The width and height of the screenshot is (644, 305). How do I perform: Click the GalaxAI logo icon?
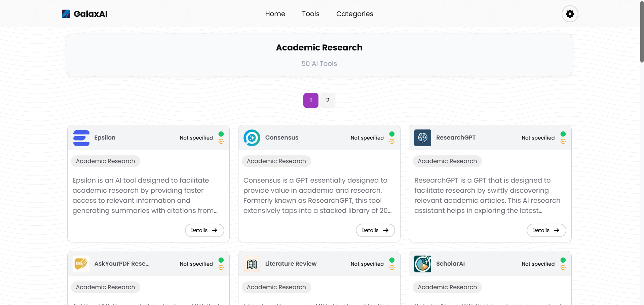[x=66, y=14]
